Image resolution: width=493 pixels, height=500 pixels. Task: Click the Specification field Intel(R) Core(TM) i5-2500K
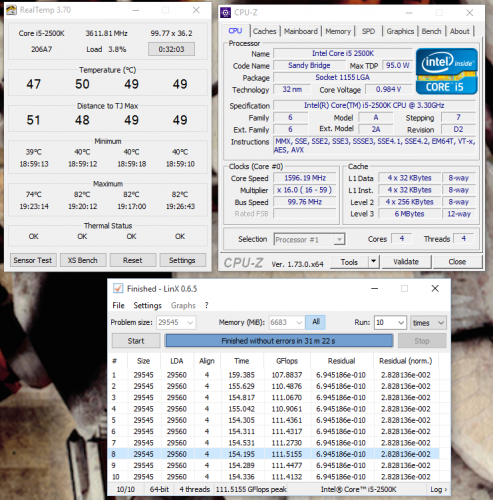374,105
